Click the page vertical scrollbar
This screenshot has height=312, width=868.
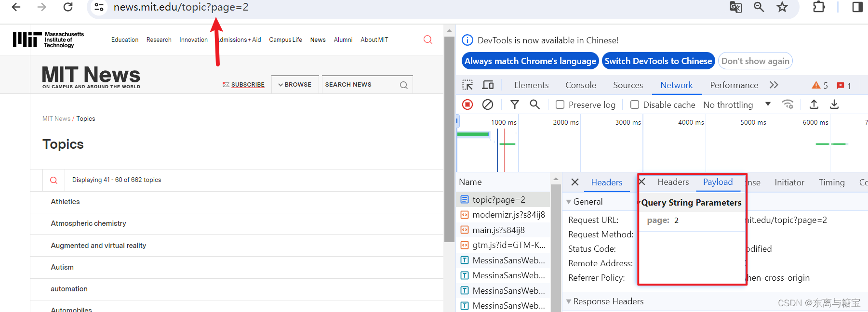tap(449, 140)
